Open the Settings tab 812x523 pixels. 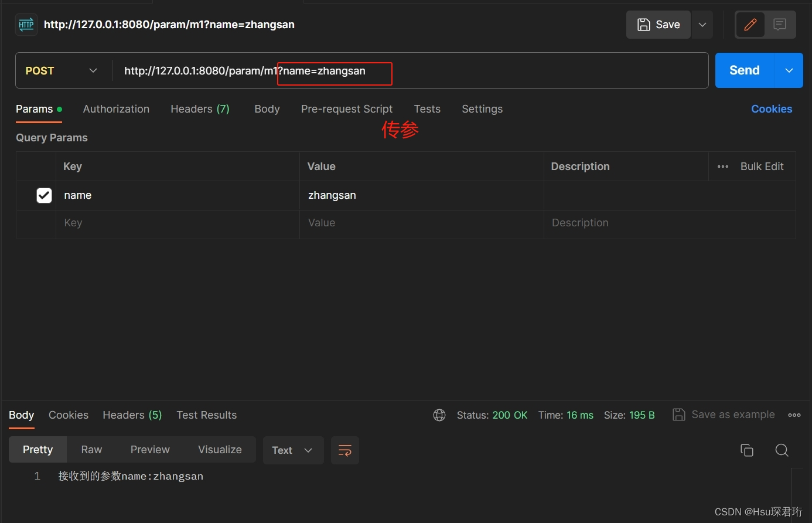pyautogui.click(x=482, y=109)
